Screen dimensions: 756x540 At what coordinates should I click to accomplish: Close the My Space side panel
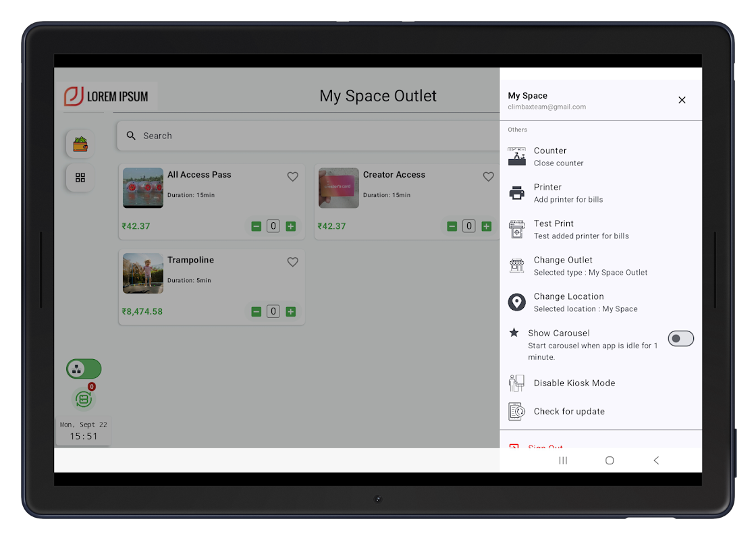pyautogui.click(x=682, y=100)
